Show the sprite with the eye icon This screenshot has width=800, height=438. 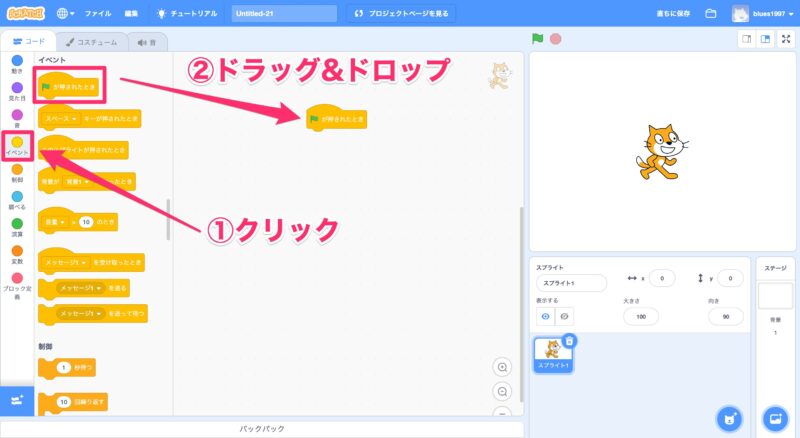pos(546,315)
